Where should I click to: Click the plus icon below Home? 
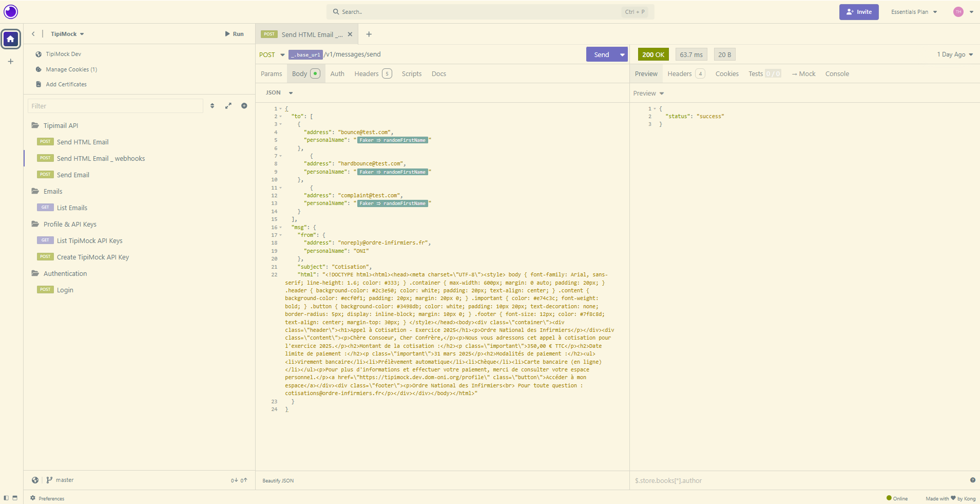11,62
